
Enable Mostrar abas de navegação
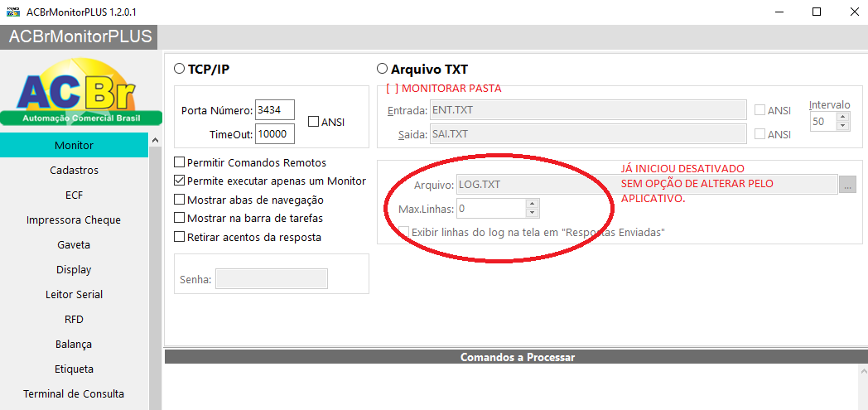coord(179,199)
